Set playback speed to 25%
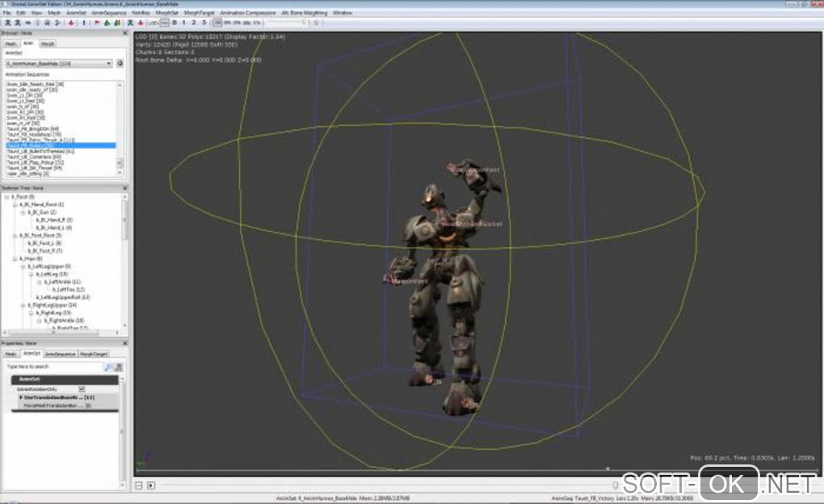 (237, 23)
